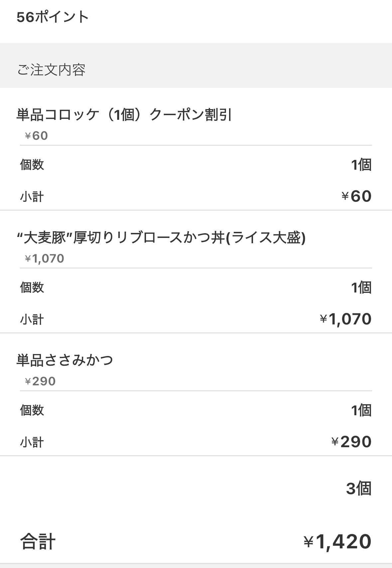Select the 小計 label for the かつ丼 item
This screenshot has height=568, width=392.
tap(32, 319)
